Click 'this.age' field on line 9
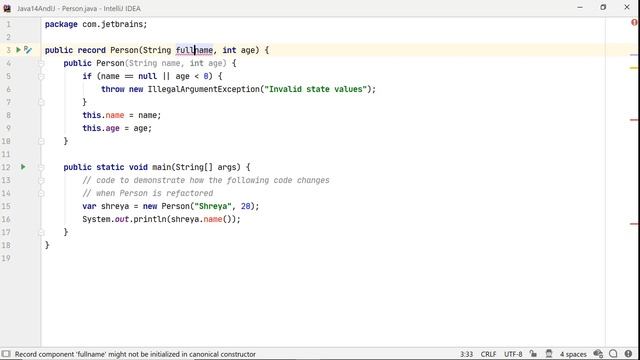Image resolution: width=640 pixels, height=360 pixels. (x=101, y=128)
